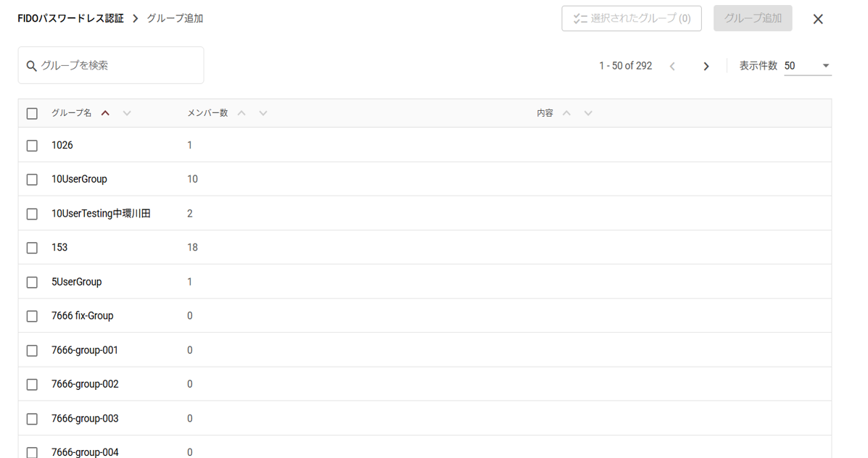This screenshot has width=868, height=458.
Task: Select the 1026 group name
Action: (x=62, y=145)
